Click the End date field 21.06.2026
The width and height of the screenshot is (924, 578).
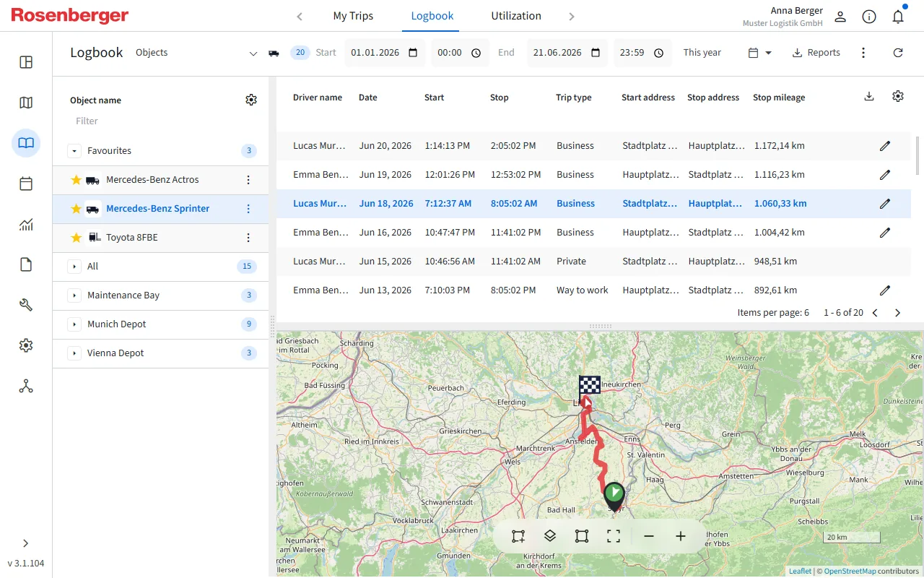click(567, 53)
